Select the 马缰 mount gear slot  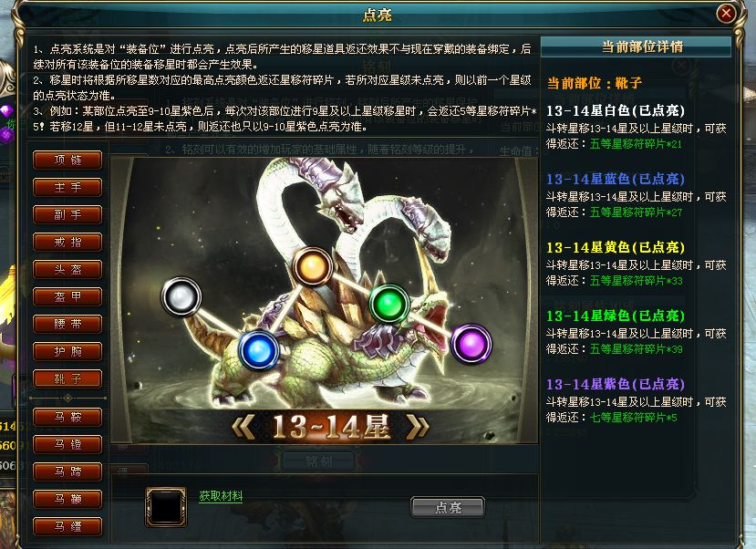[x=67, y=526]
